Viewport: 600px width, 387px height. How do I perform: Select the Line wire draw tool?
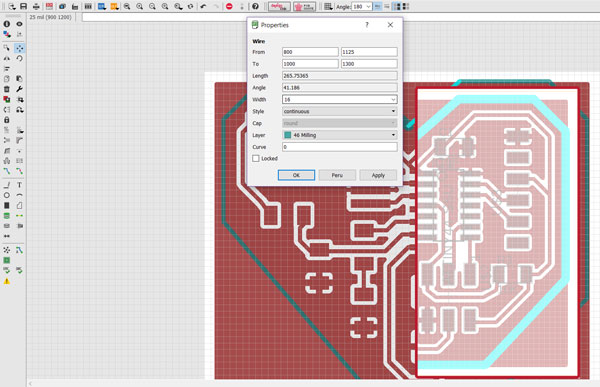point(7,185)
